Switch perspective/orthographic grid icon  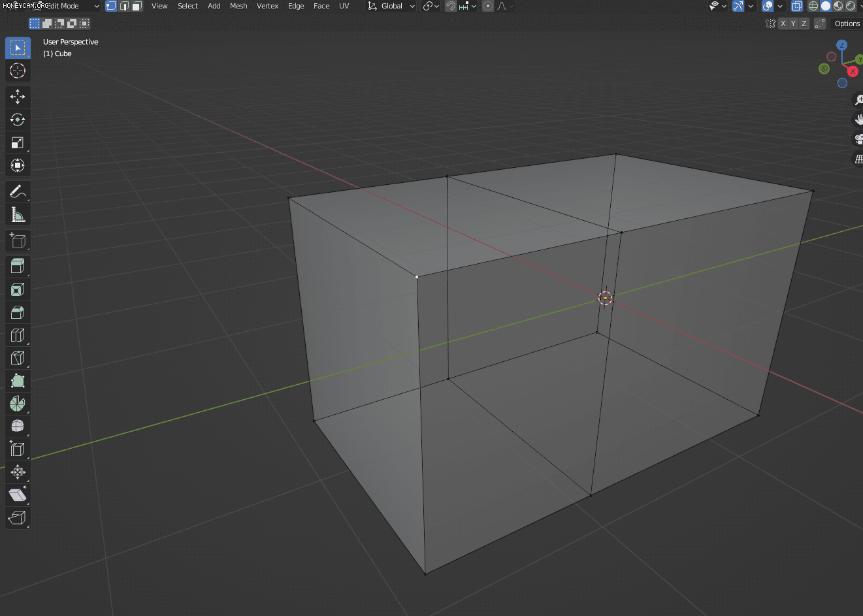[858, 159]
